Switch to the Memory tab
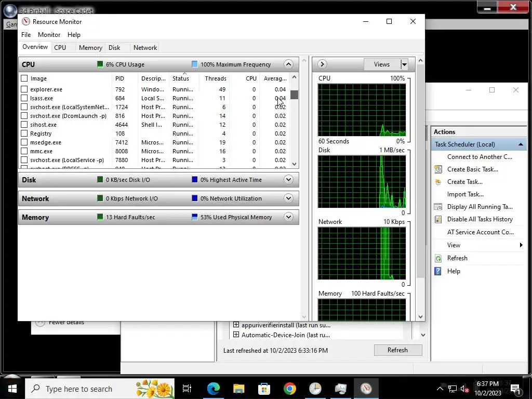Viewport: 532px width, 399px height. coord(90,47)
